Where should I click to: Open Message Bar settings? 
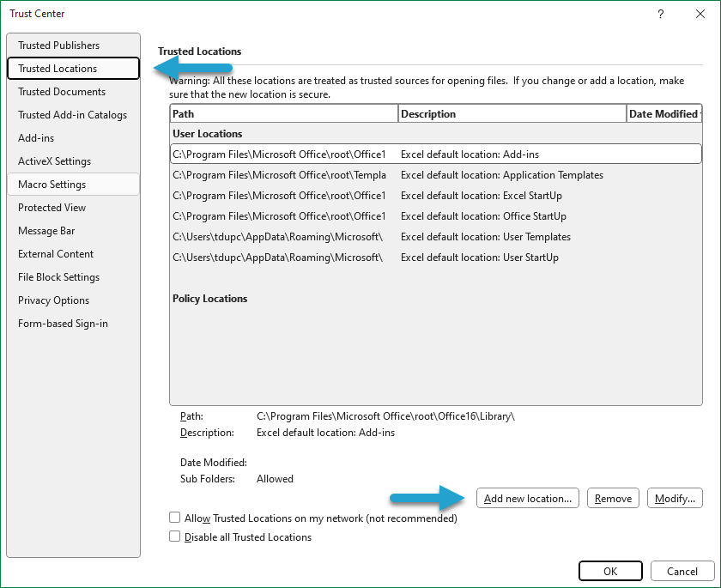click(73, 231)
